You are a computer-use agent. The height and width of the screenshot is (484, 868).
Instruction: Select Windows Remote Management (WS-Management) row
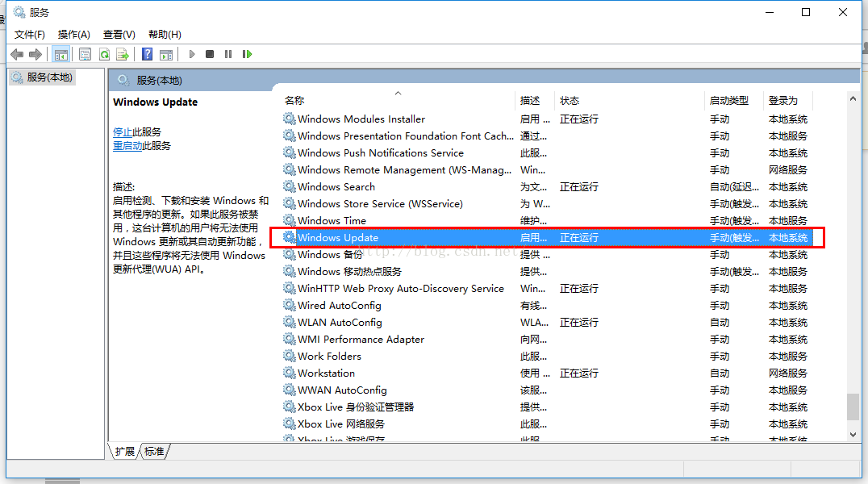point(547,169)
